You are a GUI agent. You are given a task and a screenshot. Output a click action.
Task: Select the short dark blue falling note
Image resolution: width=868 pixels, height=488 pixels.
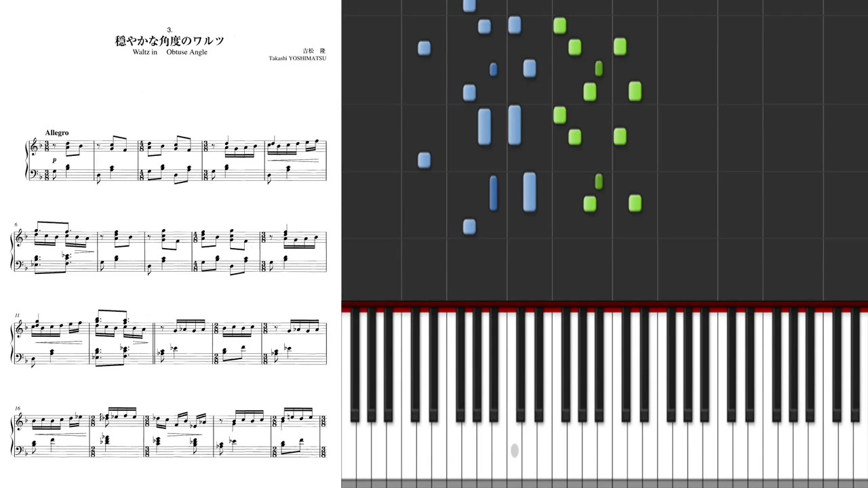pos(493,69)
